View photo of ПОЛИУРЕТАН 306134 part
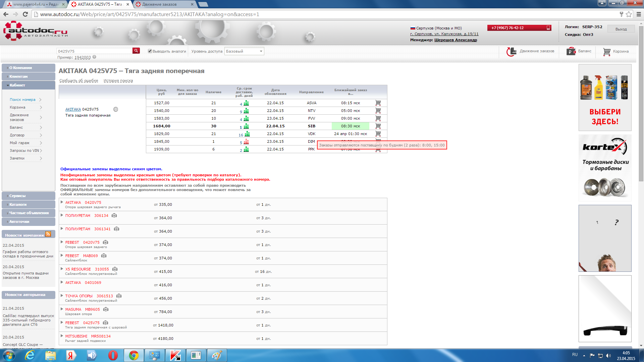The height and width of the screenshot is (362, 644). coord(114,216)
